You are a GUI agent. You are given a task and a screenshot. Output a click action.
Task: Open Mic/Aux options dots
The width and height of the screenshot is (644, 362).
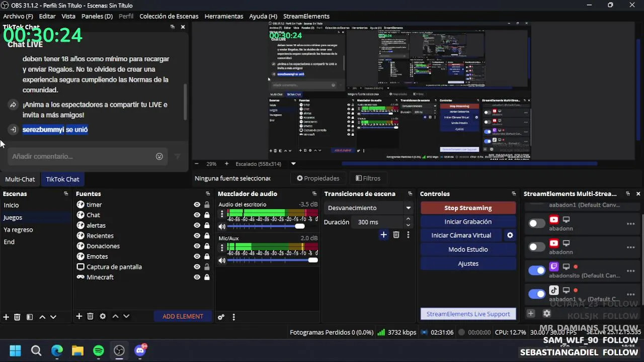click(222, 247)
